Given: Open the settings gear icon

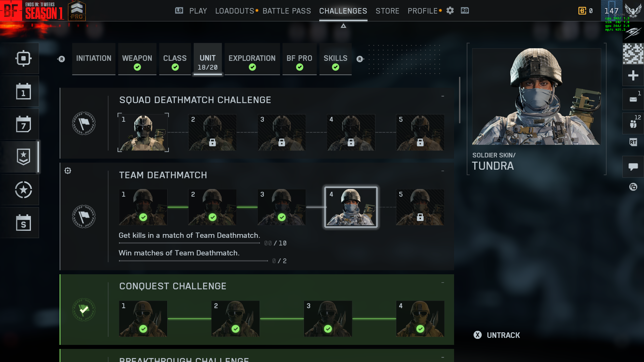Looking at the screenshot, I should tap(450, 11).
